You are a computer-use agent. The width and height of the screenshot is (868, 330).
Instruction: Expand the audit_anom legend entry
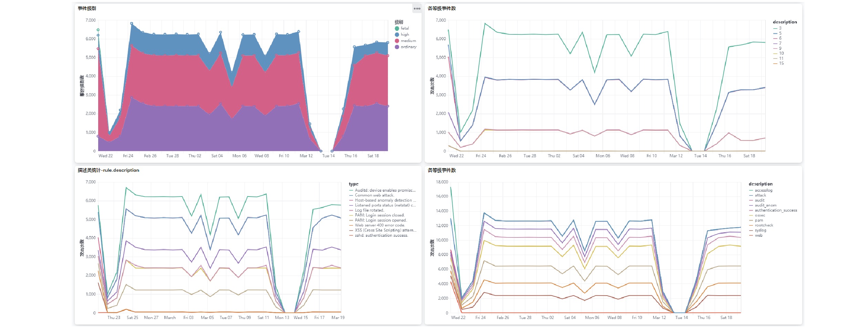765,205
